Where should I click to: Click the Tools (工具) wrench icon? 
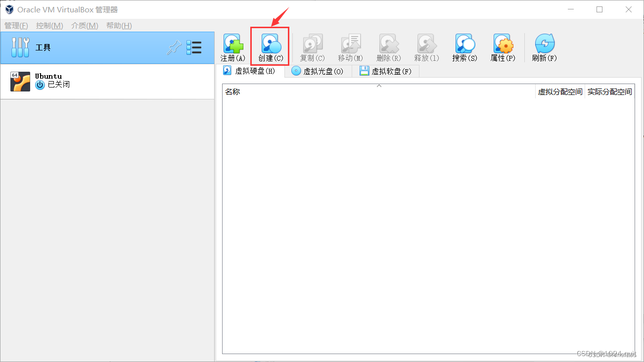[x=20, y=47]
